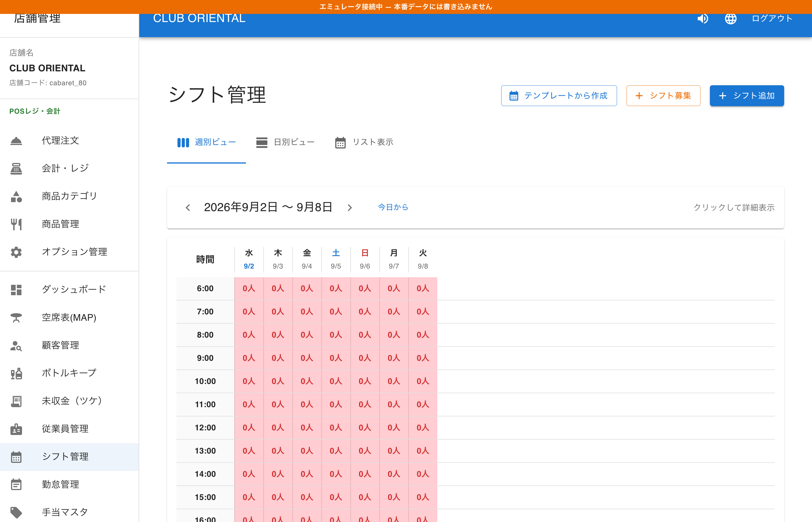Click the 商品管理 fork-knife icon

pos(16,224)
